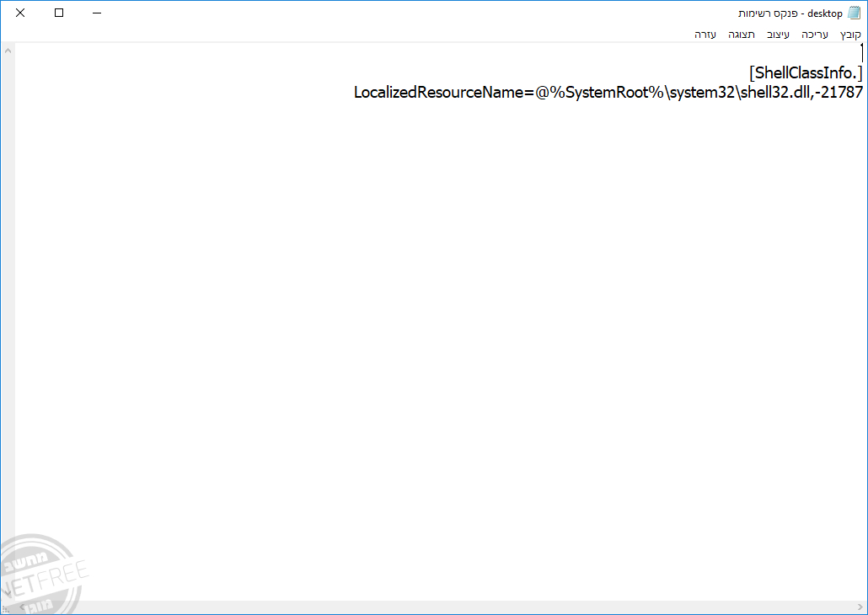Click the vertical scrollbar up arrow
Screen dimensions: 868x615
8,51
